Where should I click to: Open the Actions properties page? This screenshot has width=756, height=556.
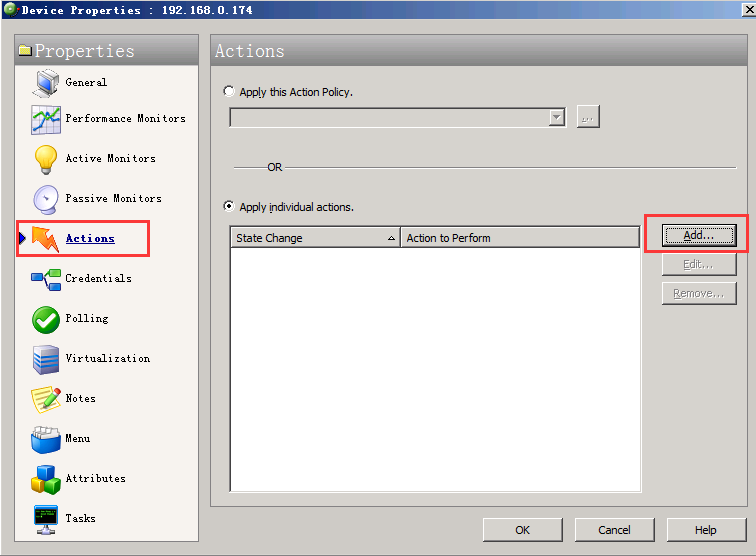click(90, 239)
